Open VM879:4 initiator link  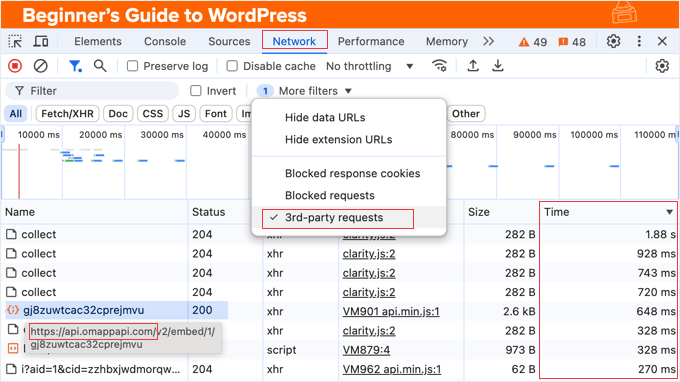tap(366, 350)
